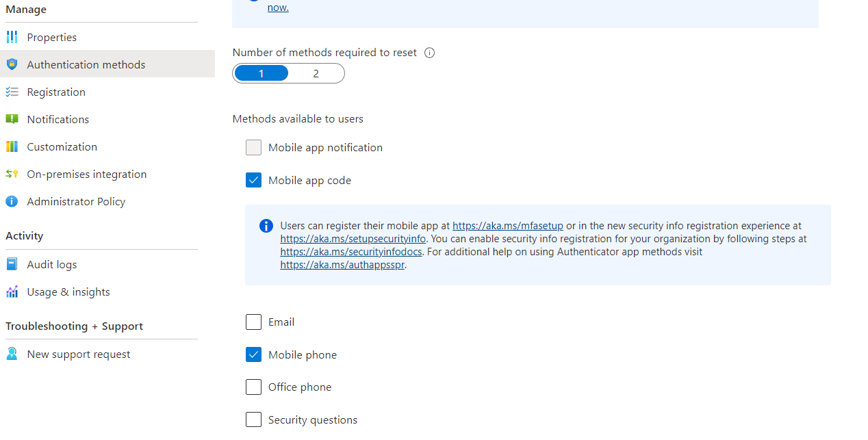Viewport: 868px width, 440px height.
Task: Disable the Mobile app code checkbox
Action: point(253,180)
